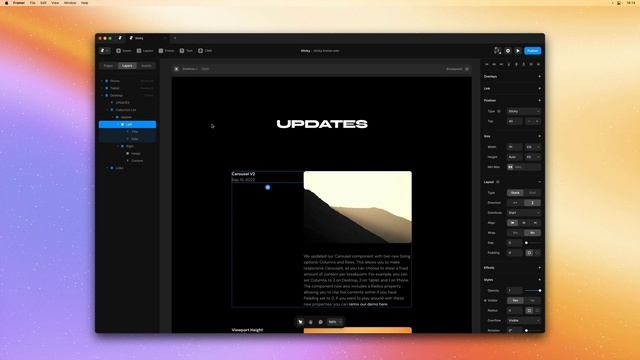Open the Position Type dropdown showing Sticky

pyautogui.click(x=524, y=111)
